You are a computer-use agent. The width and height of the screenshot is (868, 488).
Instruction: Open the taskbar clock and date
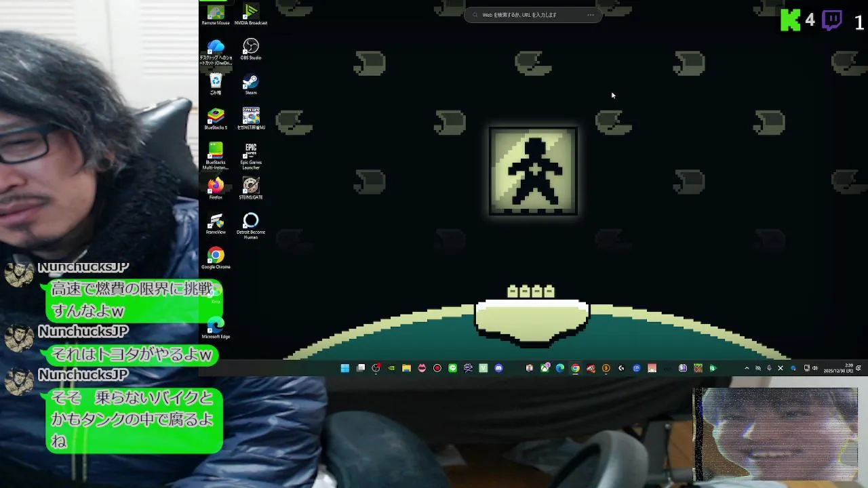[x=839, y=368]
